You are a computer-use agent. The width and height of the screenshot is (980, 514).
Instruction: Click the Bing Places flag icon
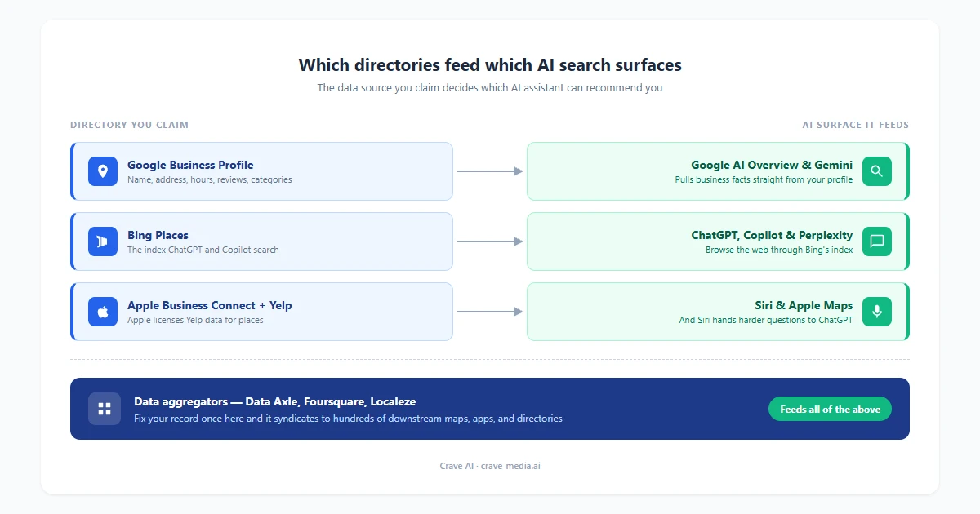tap(103, 241)
